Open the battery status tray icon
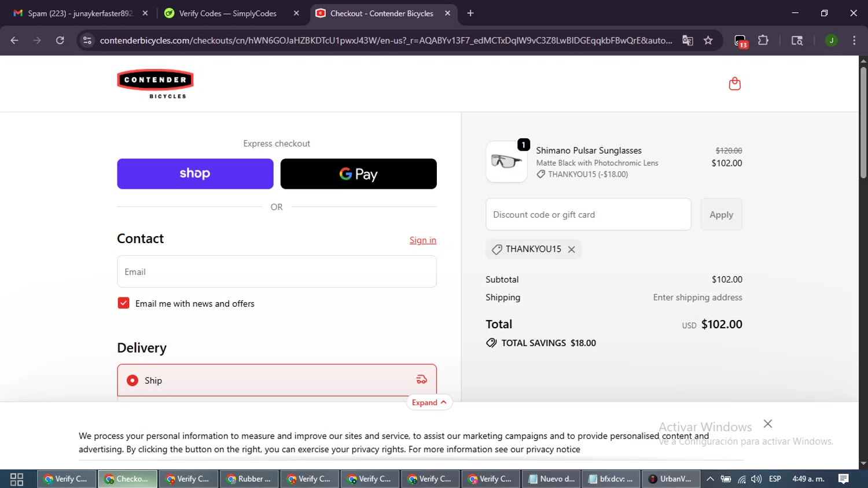This screenshot has height=488, width=868. pos(726,479)
